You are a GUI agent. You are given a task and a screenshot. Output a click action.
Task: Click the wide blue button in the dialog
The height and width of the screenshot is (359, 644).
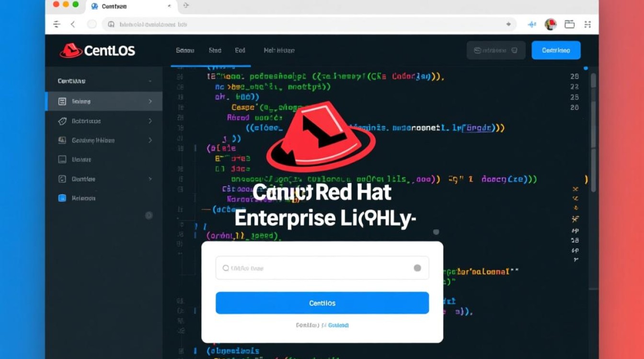(322, 303)
